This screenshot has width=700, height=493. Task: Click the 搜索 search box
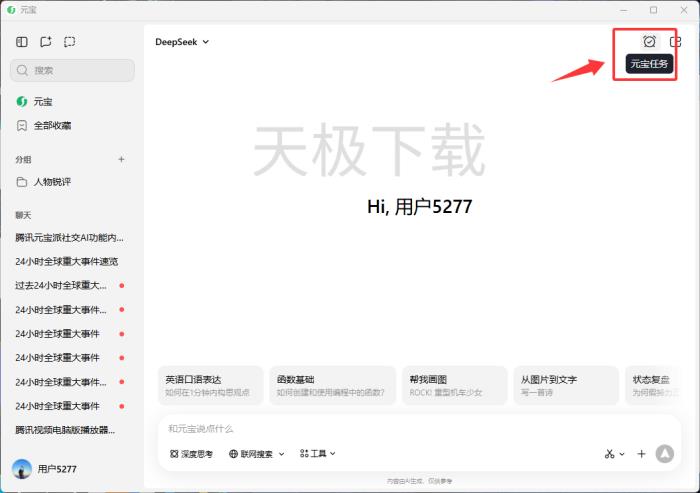[x=72, y=70]
